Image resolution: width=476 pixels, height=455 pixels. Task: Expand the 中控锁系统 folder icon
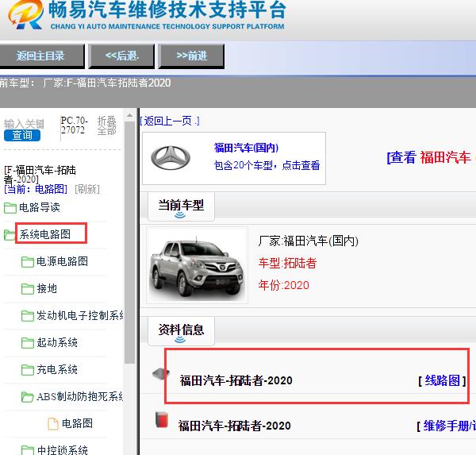[28, 451]
